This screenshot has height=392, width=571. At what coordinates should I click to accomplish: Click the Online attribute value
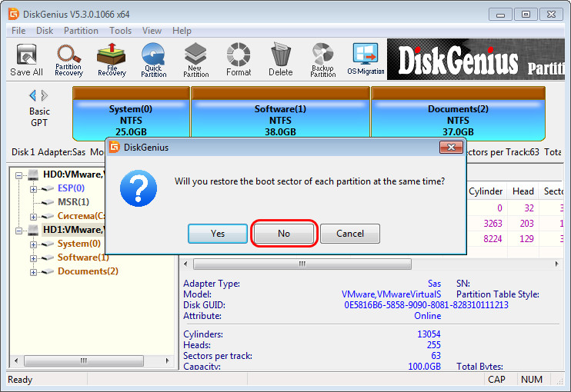tap(428, 316)
